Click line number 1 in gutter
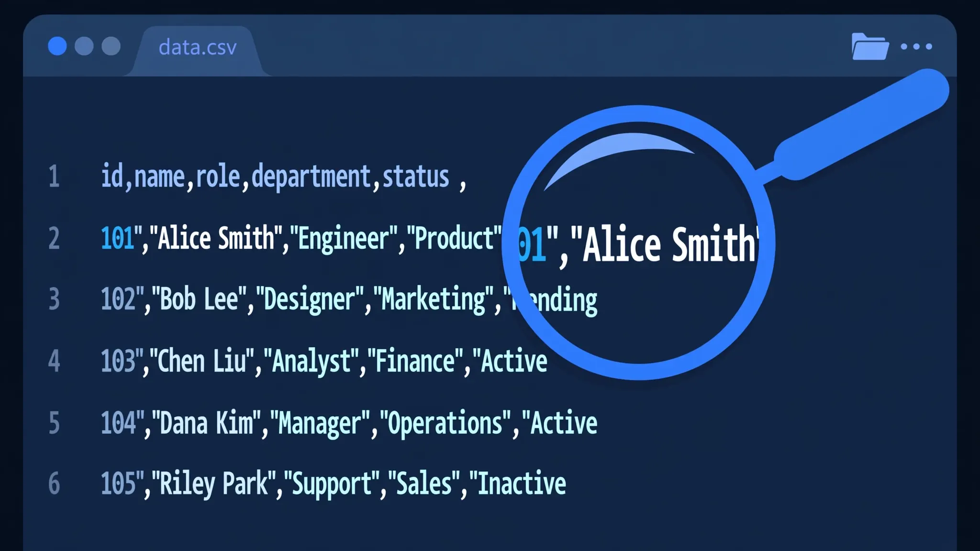The image size is (980, 551). (54, 176)
